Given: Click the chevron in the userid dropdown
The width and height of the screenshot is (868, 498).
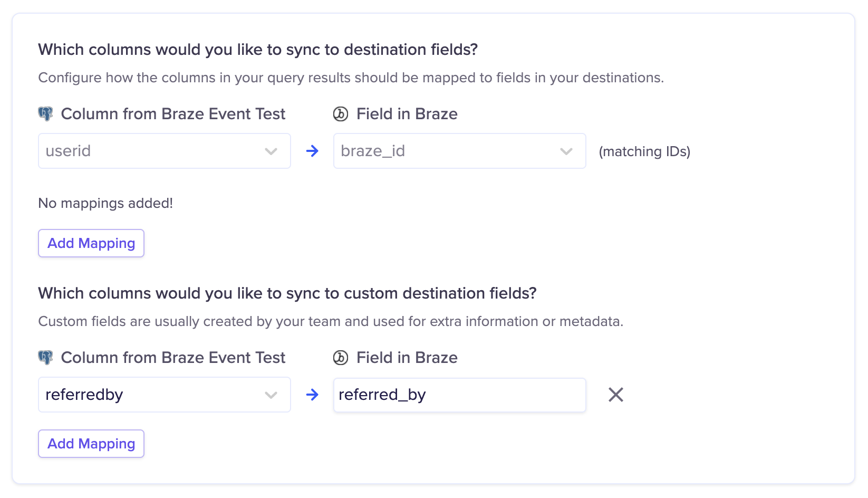Looking at the screenshot, I should 271,151.
